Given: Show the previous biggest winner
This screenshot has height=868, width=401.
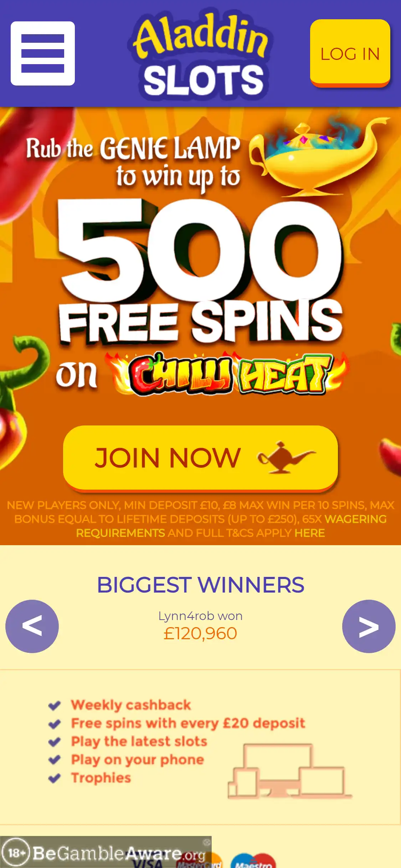Looking at the screenshot, I should tap(32, 626).
